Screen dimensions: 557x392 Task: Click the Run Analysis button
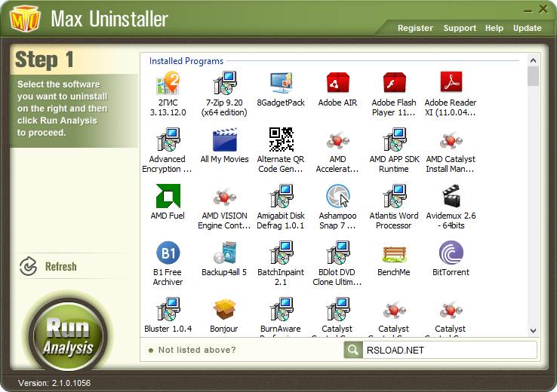(x=68, y=335)
